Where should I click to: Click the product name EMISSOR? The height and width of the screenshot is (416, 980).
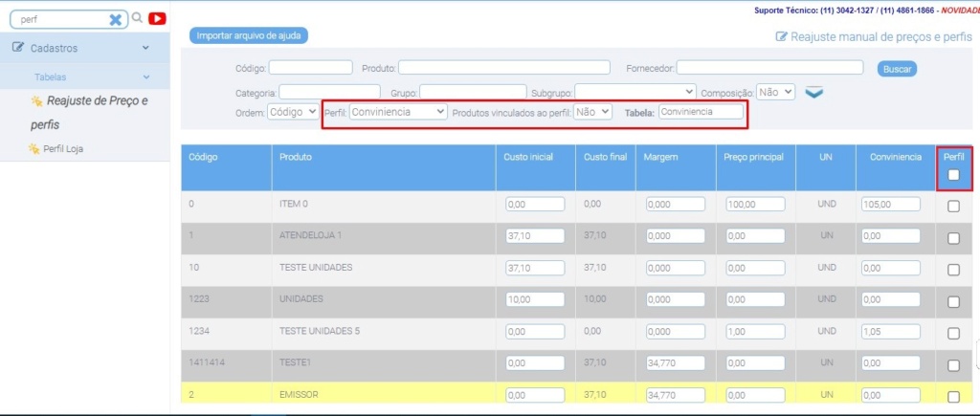299,395
